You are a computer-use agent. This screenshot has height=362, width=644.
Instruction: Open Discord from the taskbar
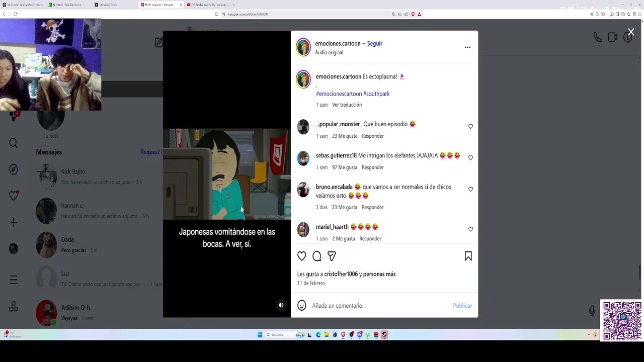click(x=360, y=335)
